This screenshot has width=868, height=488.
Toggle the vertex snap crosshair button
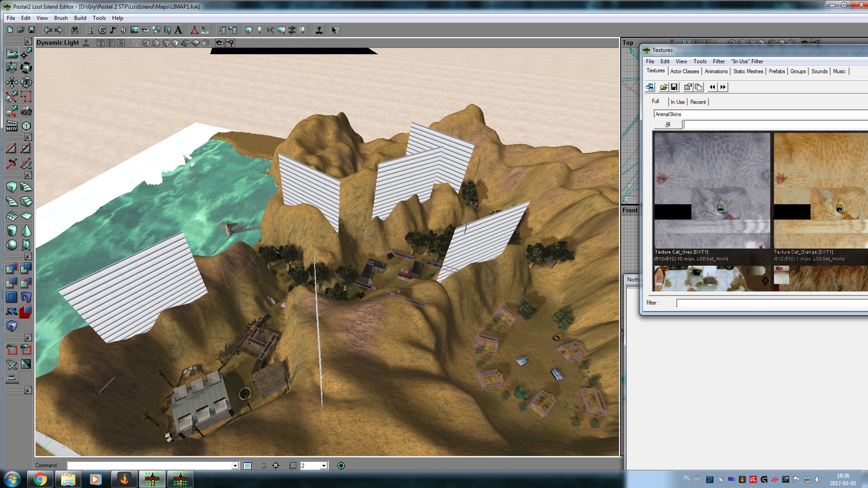276,465
